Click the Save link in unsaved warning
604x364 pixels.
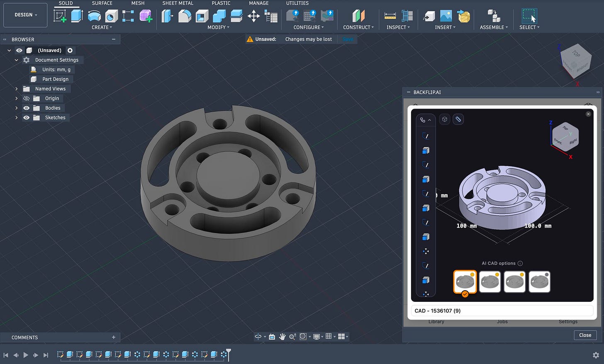coord(348,39)
